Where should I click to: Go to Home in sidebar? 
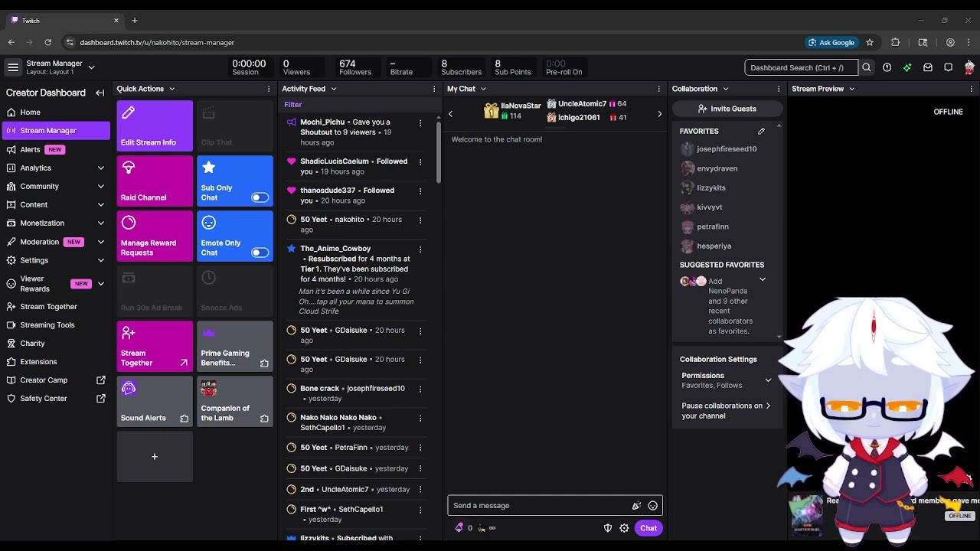pyautogui.click(x=56, y=112)
